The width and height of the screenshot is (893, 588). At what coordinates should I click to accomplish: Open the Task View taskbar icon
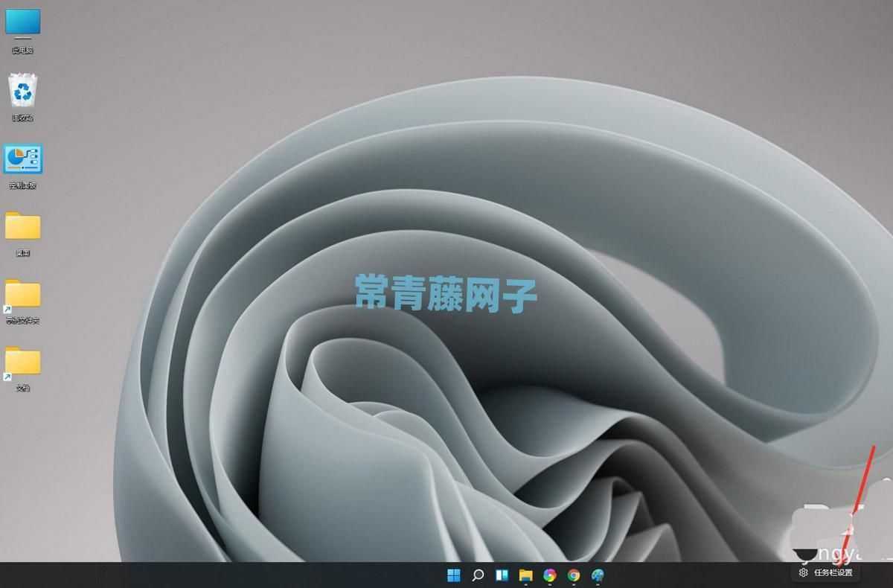[502, 575]
